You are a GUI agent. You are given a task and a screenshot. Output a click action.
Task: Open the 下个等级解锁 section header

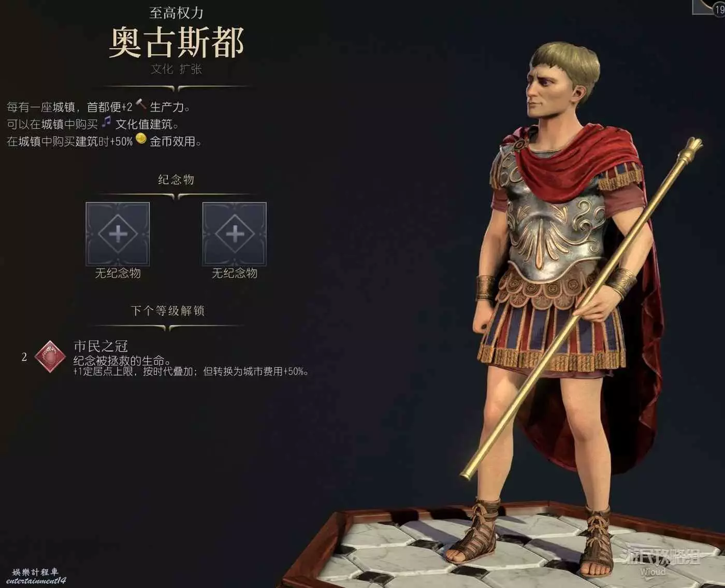click(168, 311)
